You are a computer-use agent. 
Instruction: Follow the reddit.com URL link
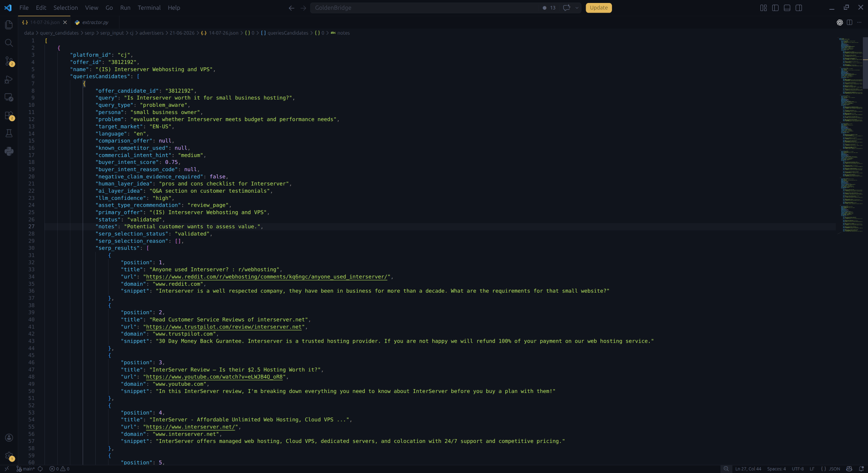(x=267, y=277)
